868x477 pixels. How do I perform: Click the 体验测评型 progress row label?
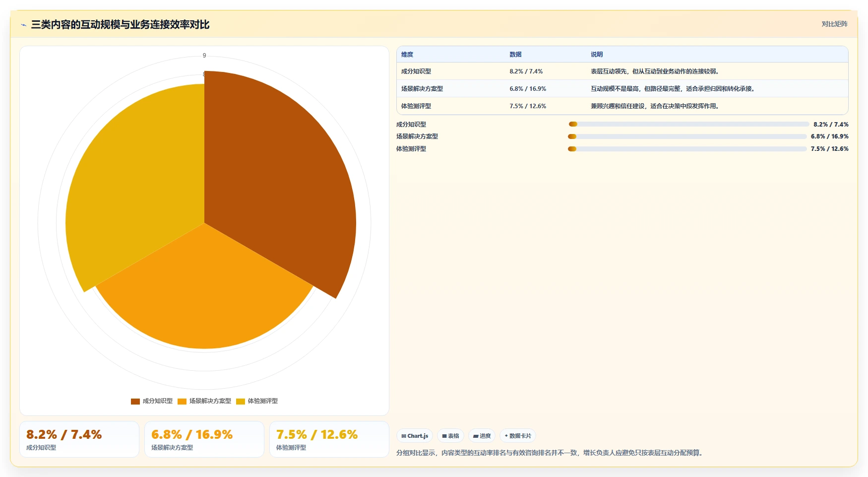(411, 149)
